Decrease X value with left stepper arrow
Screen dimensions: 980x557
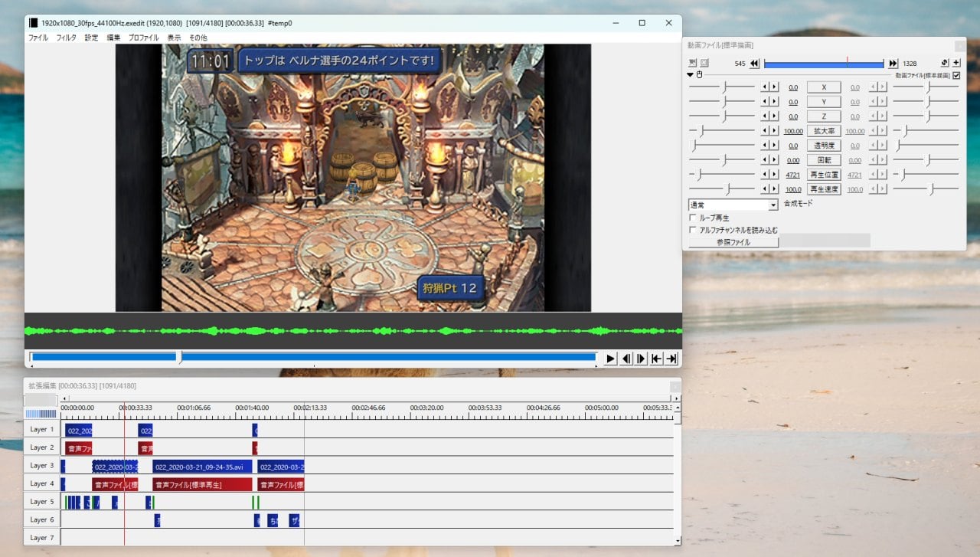764,87
